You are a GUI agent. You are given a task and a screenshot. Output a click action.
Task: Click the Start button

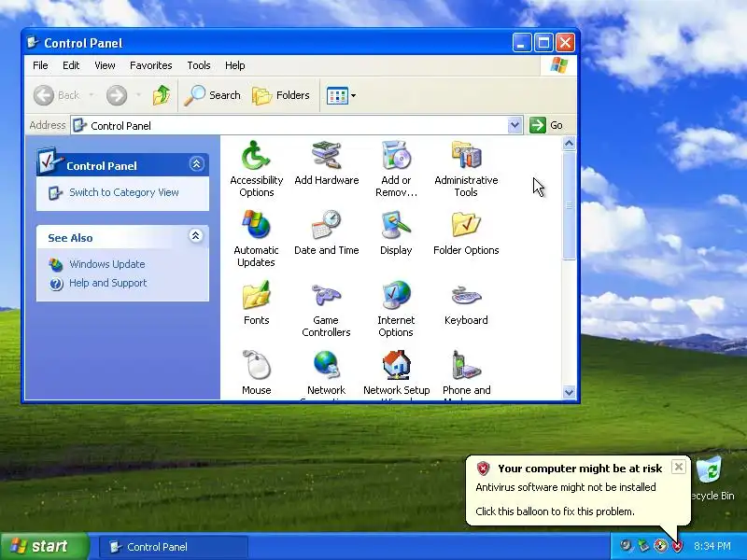(44, 546)
